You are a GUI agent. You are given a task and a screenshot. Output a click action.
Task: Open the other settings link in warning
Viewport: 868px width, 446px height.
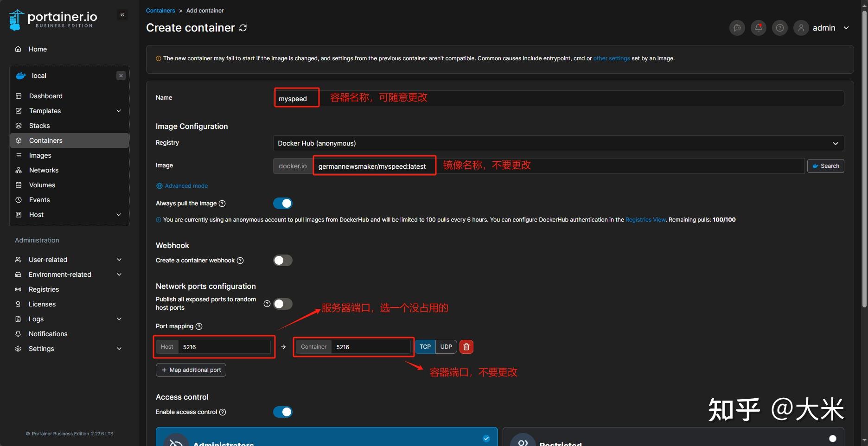(611, 58)
